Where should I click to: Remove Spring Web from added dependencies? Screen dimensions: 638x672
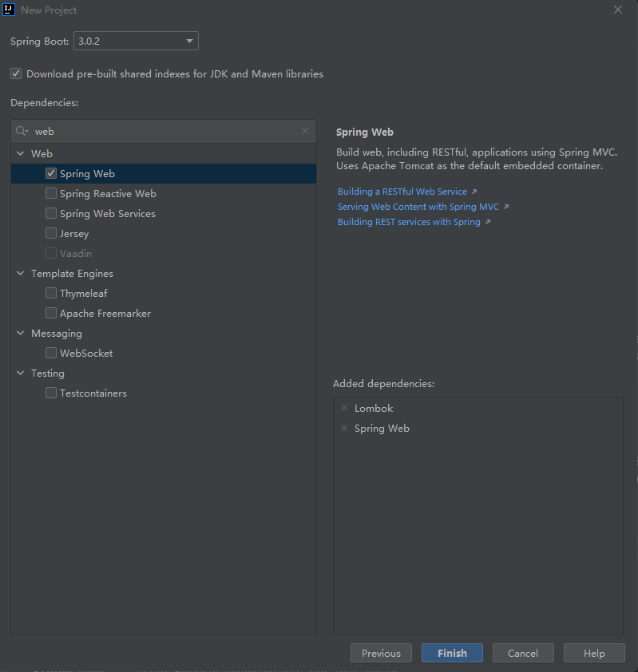coord(344,428)
